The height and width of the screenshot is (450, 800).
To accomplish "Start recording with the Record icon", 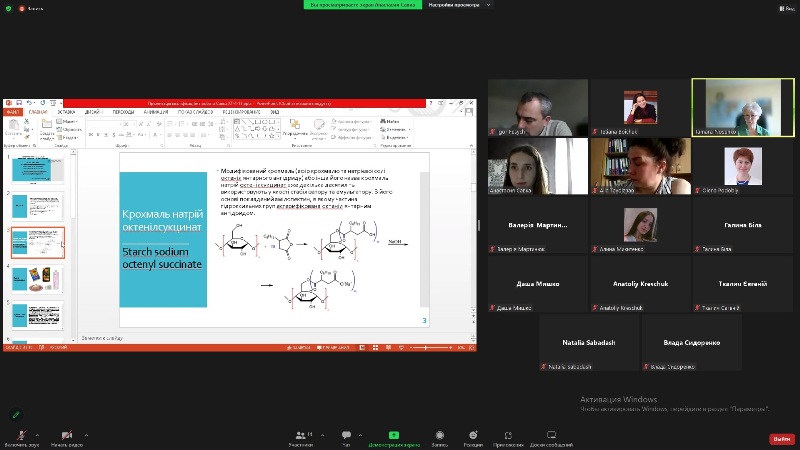I will (440, 438).
